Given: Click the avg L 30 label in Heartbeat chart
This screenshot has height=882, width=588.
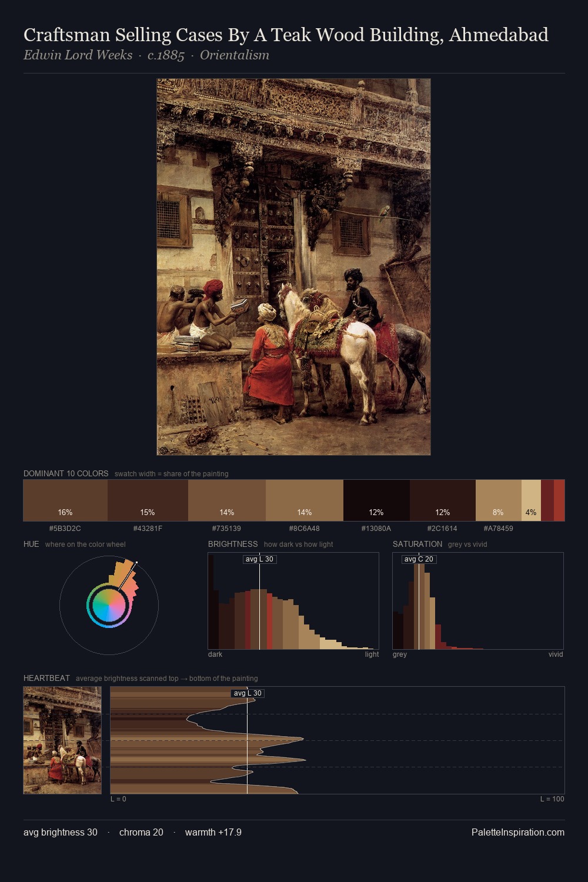Looking at the screenshot, I should [x=248, y=693].
